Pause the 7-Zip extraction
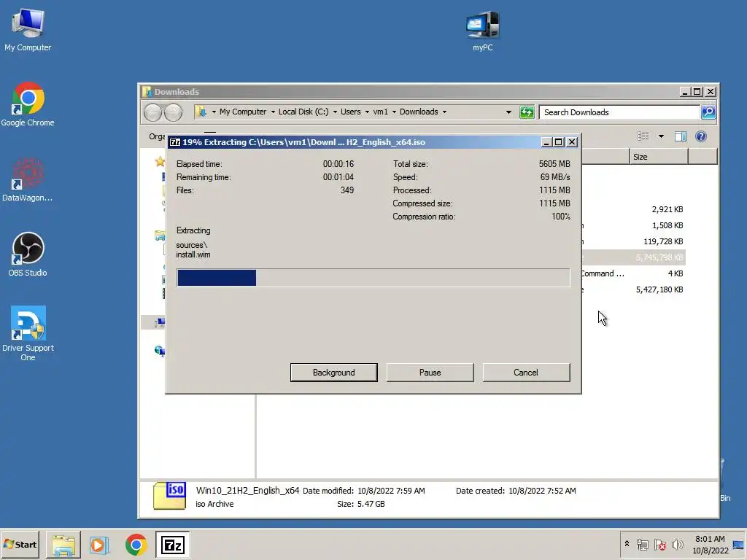The width and height of the screenshot is (747, 560). pyautogui.click(x=430, y=373)
